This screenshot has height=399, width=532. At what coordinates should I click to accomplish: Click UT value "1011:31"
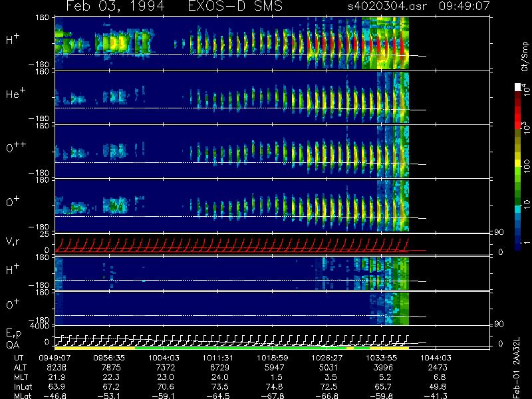[x=218, y=358]
